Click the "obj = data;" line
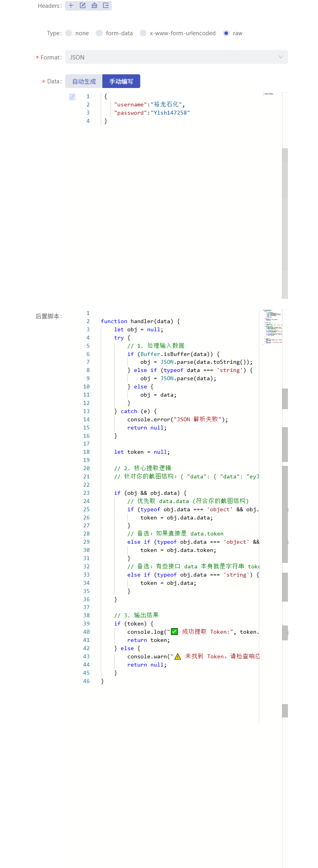Screen dimensions: 318x868 (158, 395)
